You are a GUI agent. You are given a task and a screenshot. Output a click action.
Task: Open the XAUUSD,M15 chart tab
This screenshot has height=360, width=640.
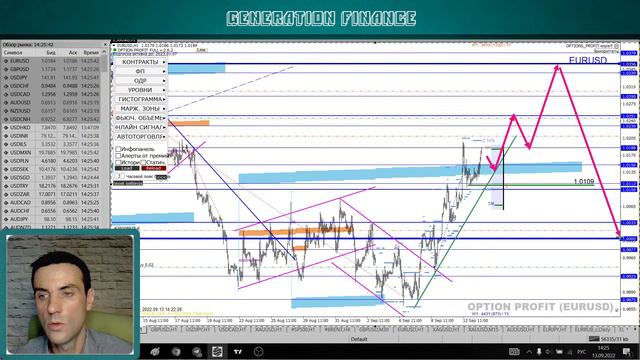(x=482, y=329)
